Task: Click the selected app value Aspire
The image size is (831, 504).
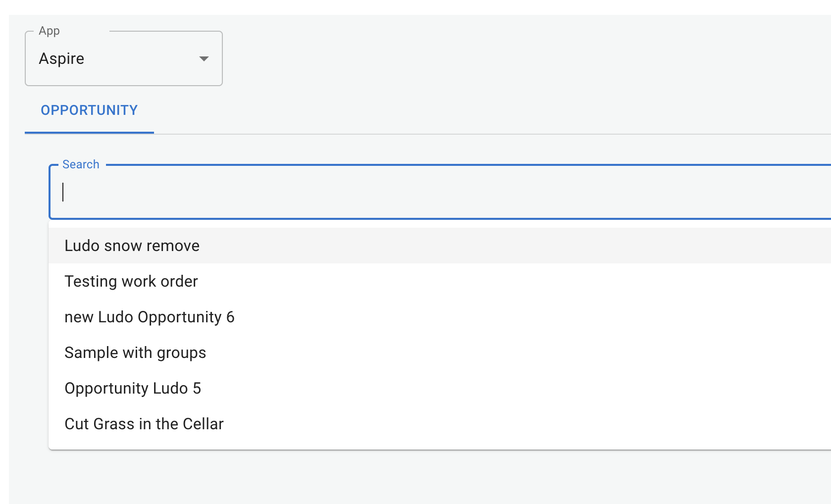Action: [x=62, y=59]
